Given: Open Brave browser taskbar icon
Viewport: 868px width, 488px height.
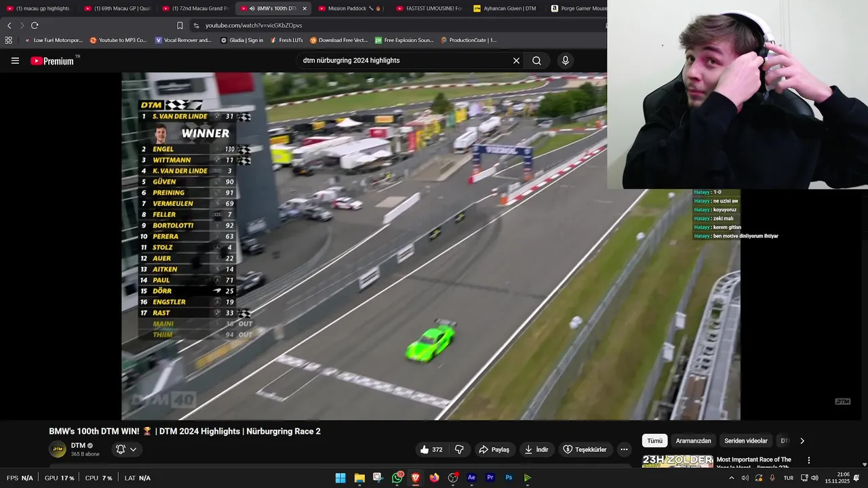Looking at the screenshot, I should pyautogui.click(x=416, y=478).
